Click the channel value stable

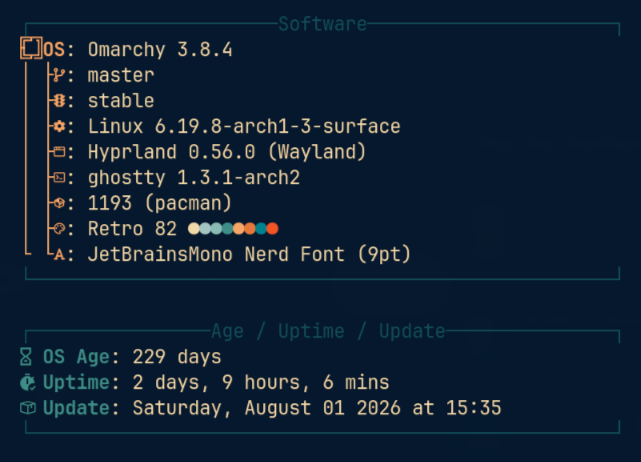coord(121,101)
